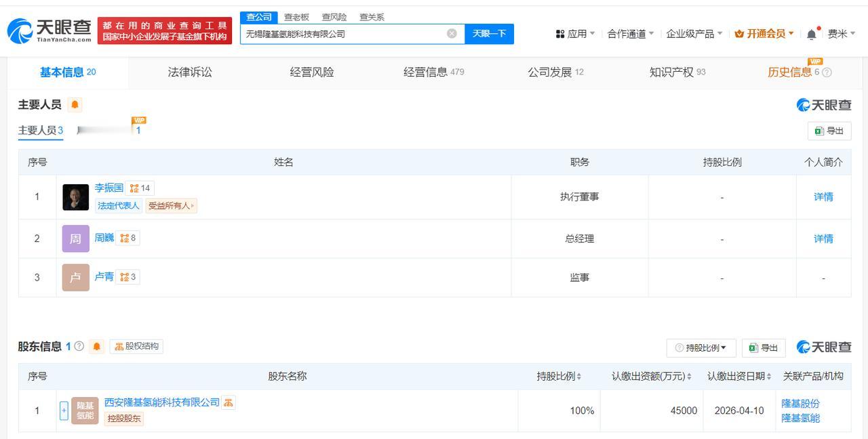Open 隆基股份 related product link
Screen dimensions: 868x439
click(801, 403)
